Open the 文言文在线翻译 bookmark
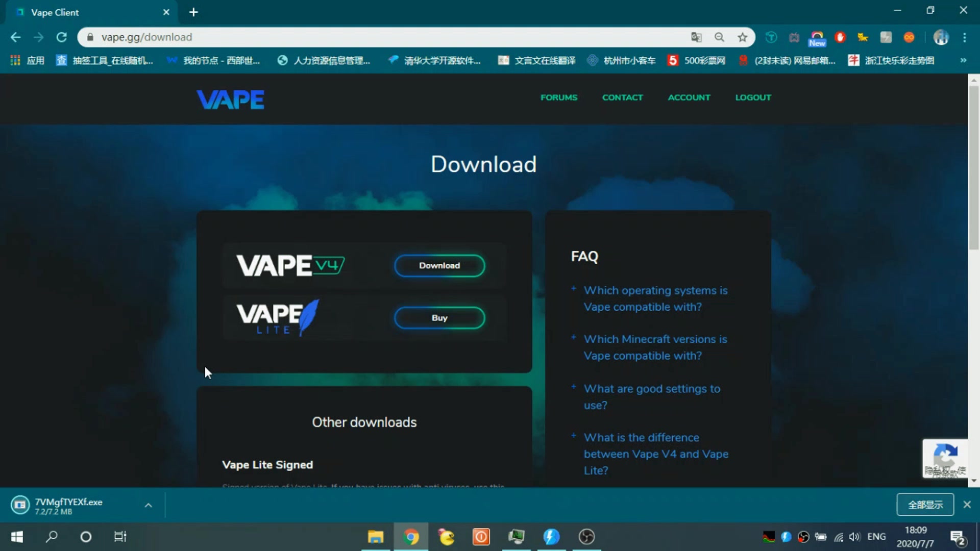The height and width of the screenshot is (551, 980). 536,61
